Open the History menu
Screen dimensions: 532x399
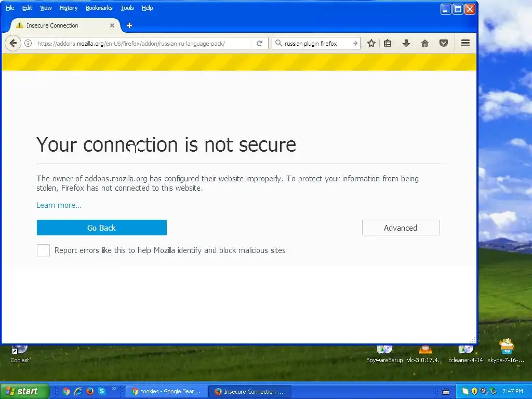[69, 8]
